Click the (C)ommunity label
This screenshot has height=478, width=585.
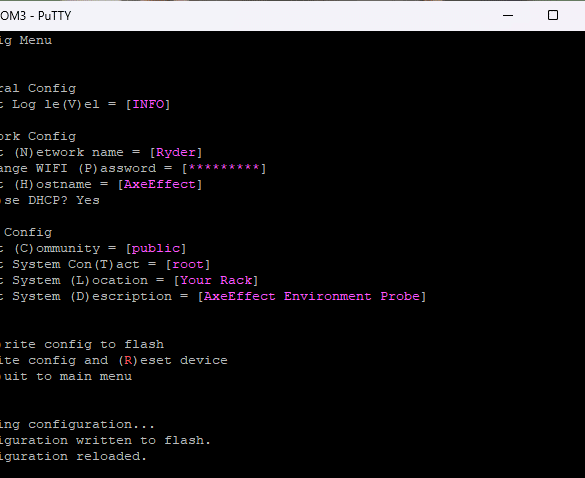point(57,249)
